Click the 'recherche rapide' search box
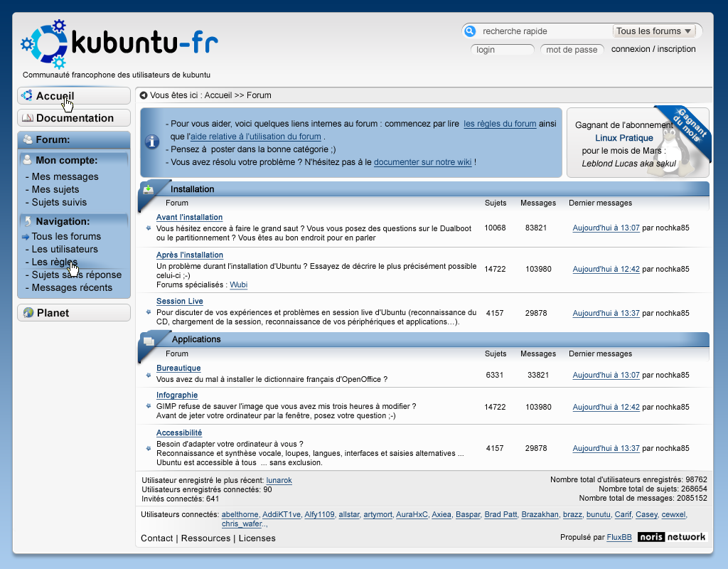Screen dimensions: 728x569 click(542, 31)
